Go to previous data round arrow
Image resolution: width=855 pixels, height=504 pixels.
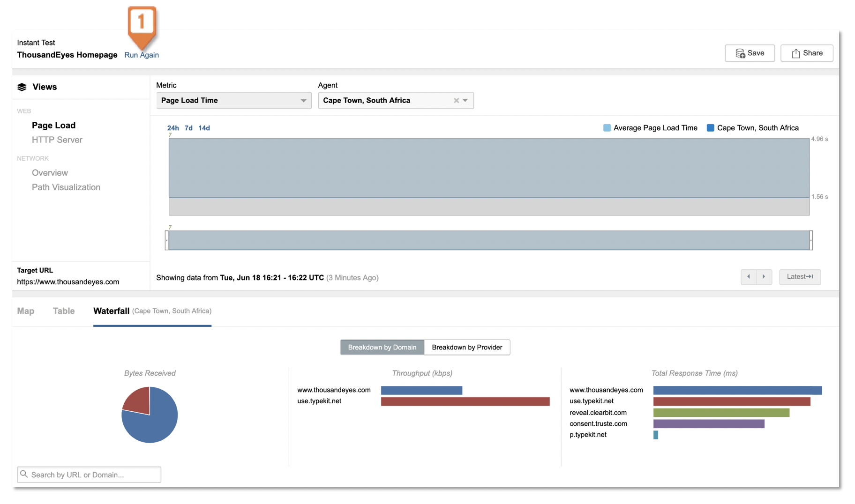(x=749, y=277)
